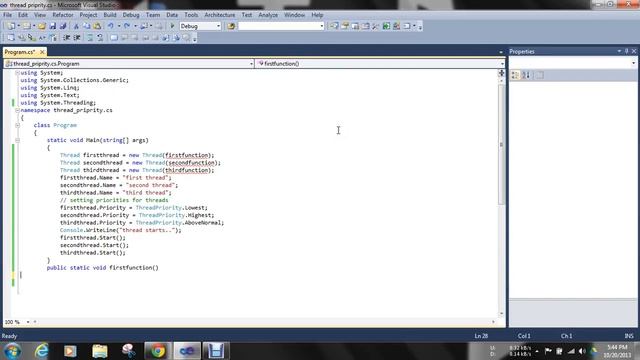640x360 pixels.
Task: Click the Toggle bookmark icon in text toolbar
Action: tap(114, 38)
